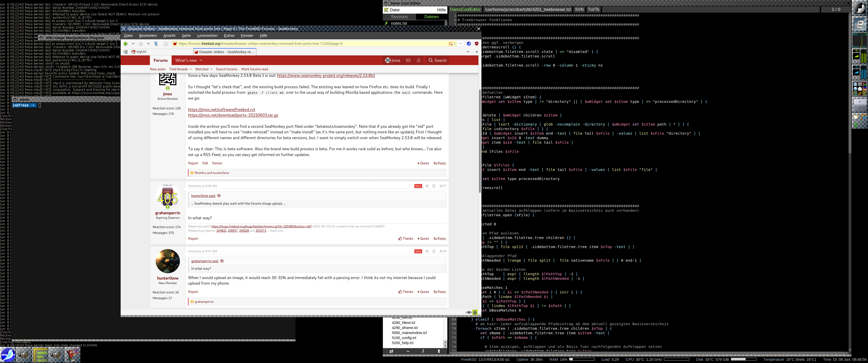The width and height of the screenshot is (868, 363).
Task: Click grahamperrin's avatar thumbnail
Action: (168, 196)
